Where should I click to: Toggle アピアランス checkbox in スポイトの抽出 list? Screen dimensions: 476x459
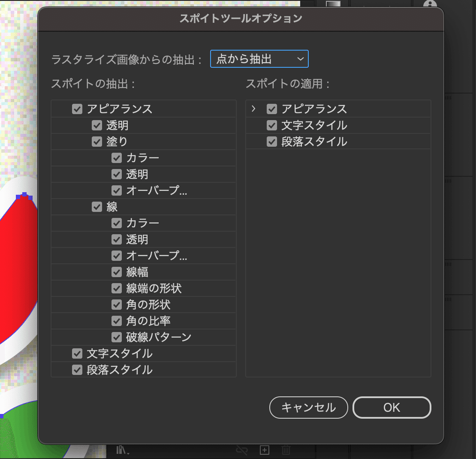(77, 109)
